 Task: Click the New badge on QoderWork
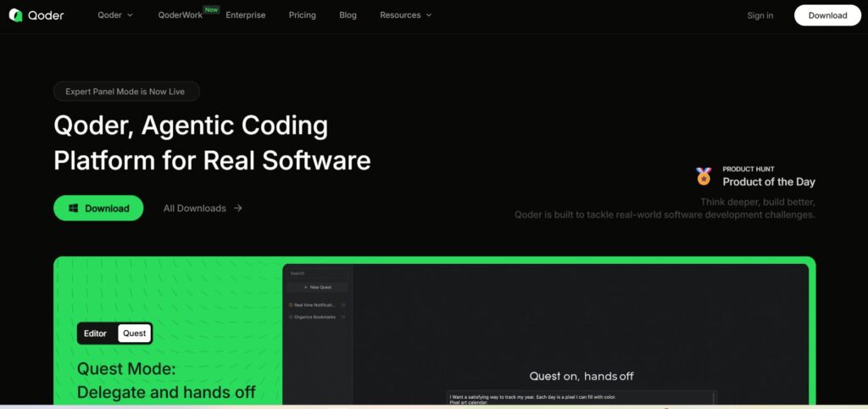point(211,9)
